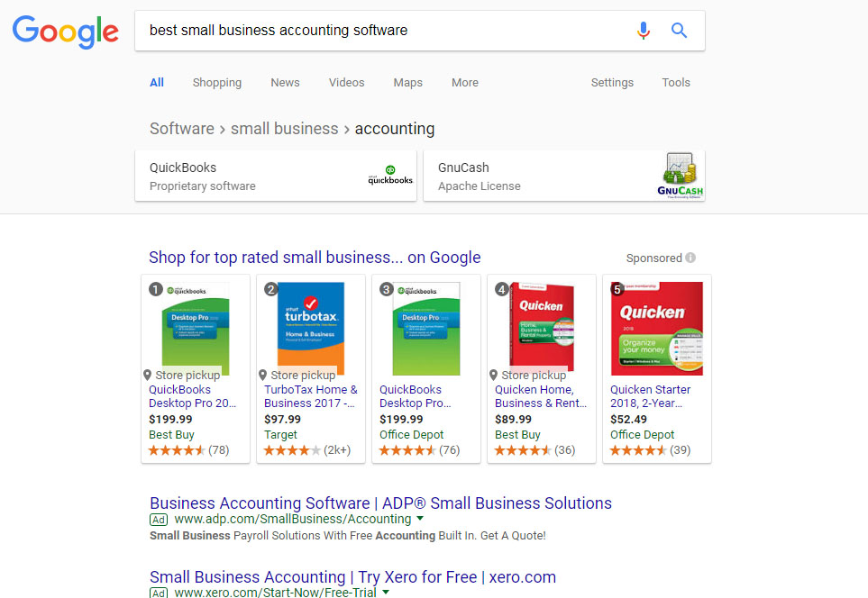Open the More search options menu
The height and width of the screenshot is (598, 868).
(x=465, y=83)
